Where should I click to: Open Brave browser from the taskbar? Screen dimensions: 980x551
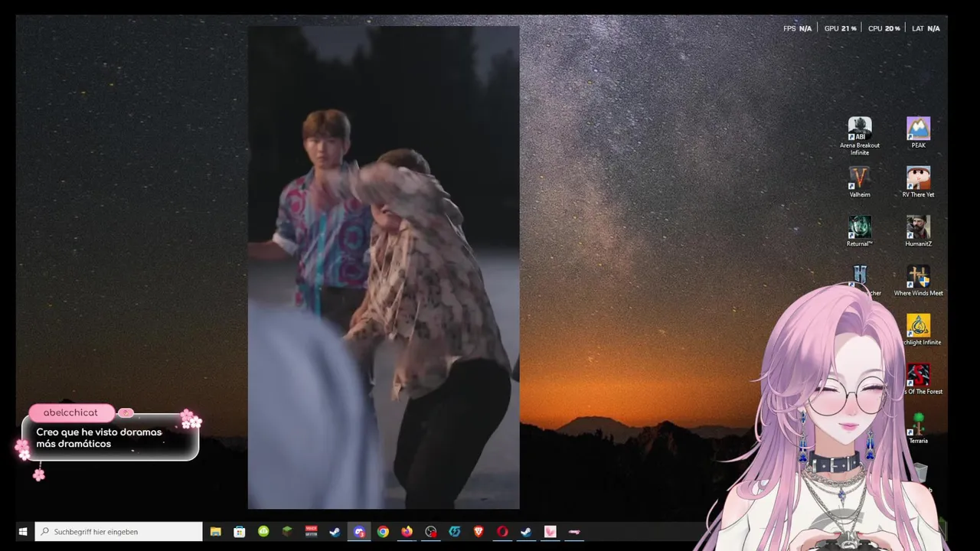pyautogui.click(x=479, y=531)
